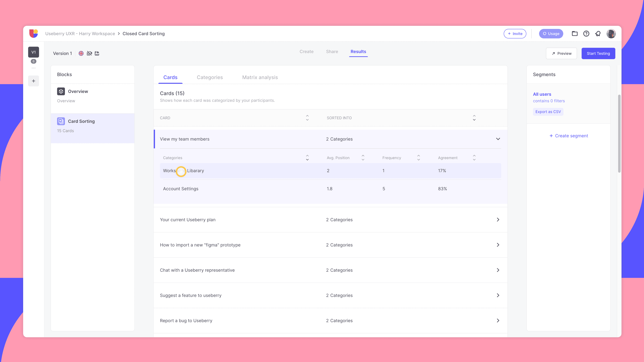Image resolution: width=644 pixels, height=362 pixels.
Task: Select the Card Sorting block icon
Action: (x=61, y=121)
